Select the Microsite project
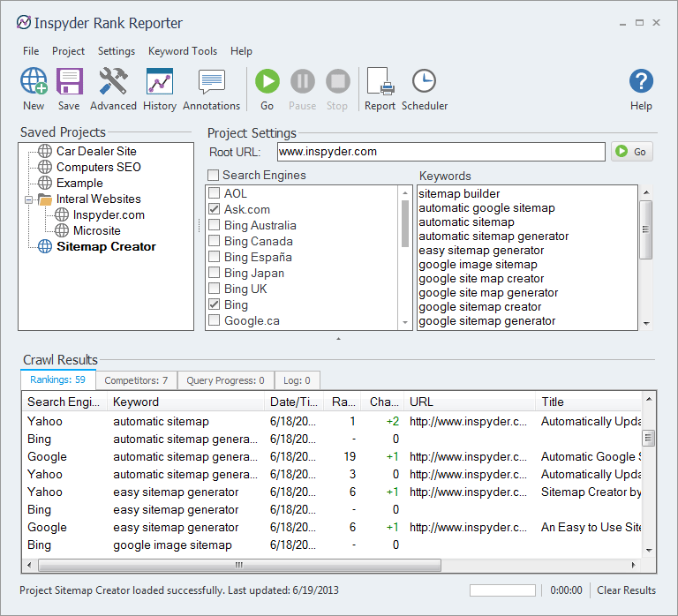Viewport: 678px width, 616px height. point(97,231)
